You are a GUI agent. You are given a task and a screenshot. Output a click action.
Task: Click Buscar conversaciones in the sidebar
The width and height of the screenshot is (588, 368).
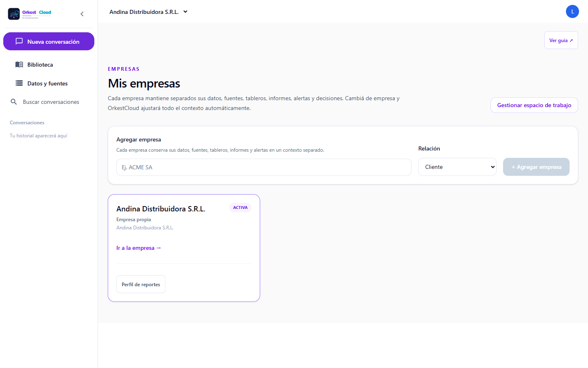pos(49,102)
